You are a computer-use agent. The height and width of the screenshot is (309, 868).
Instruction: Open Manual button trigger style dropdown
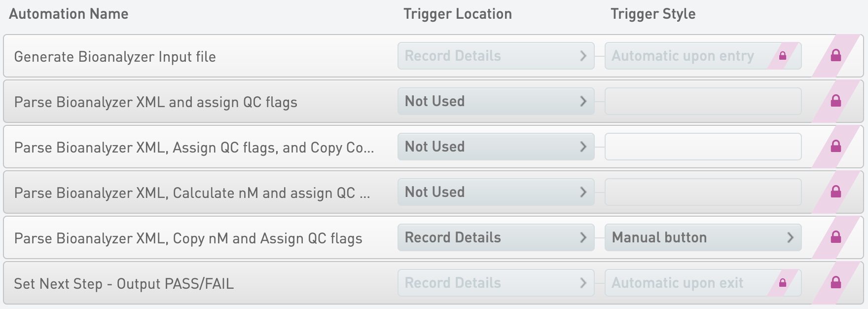tap(703, 237)
